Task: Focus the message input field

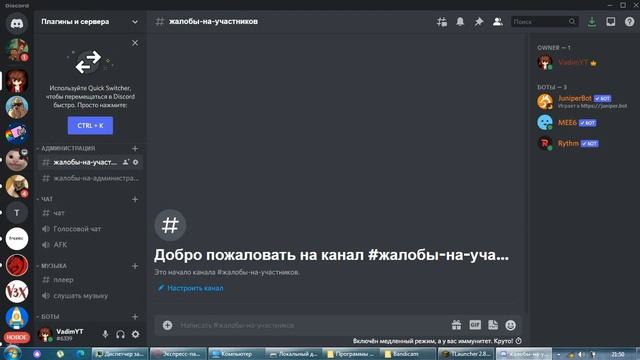Action: (312, 325)
